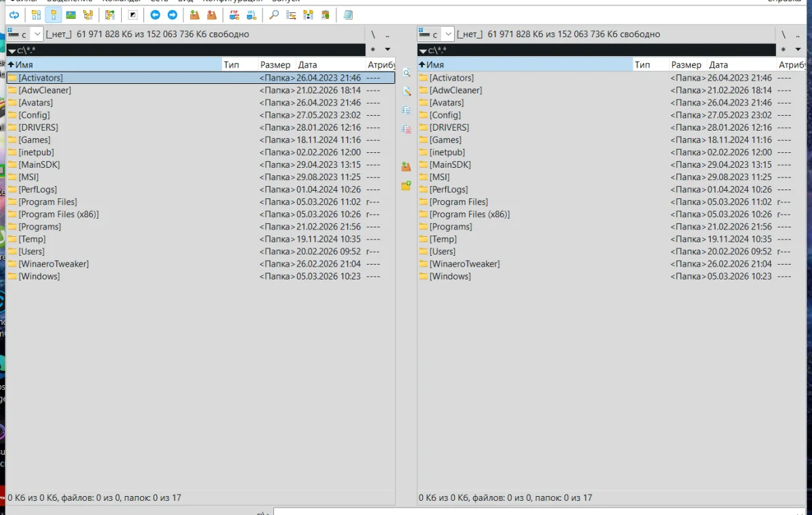Viewport: 812px width, 515px height.
Task: Open left panel directory history arrow
Action: 388,49
